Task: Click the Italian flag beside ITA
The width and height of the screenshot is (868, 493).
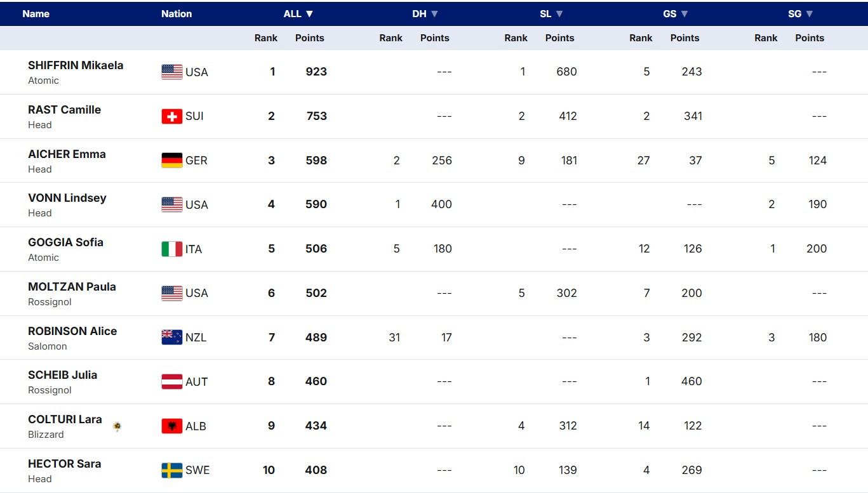Action: pos(171,249)
